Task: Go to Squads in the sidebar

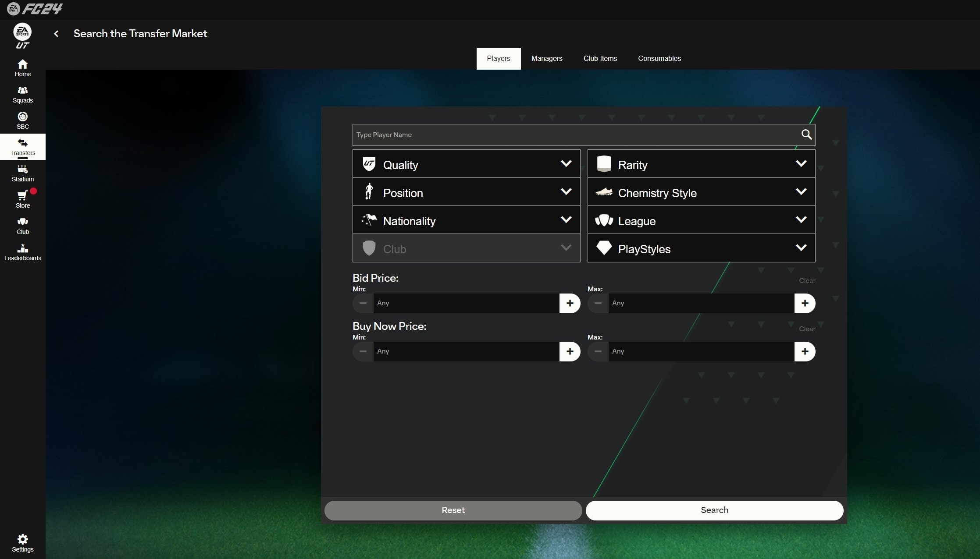Action: coord(22,94)
